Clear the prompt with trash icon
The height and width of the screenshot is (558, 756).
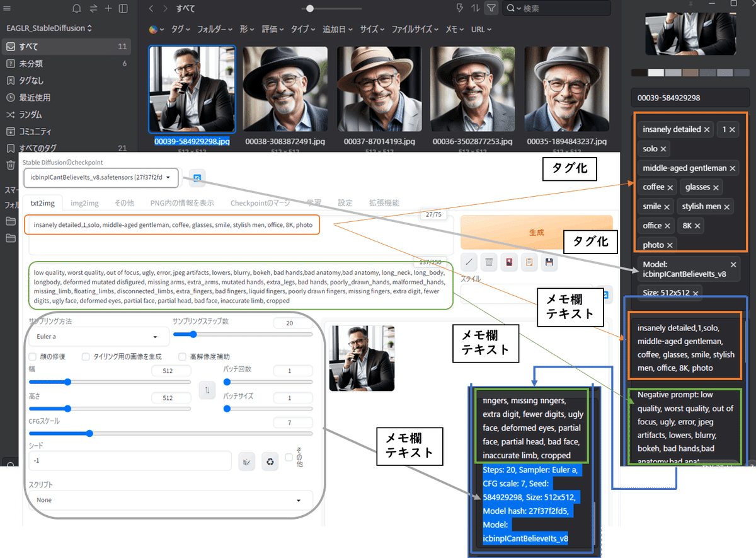click(x=489, y=261)
